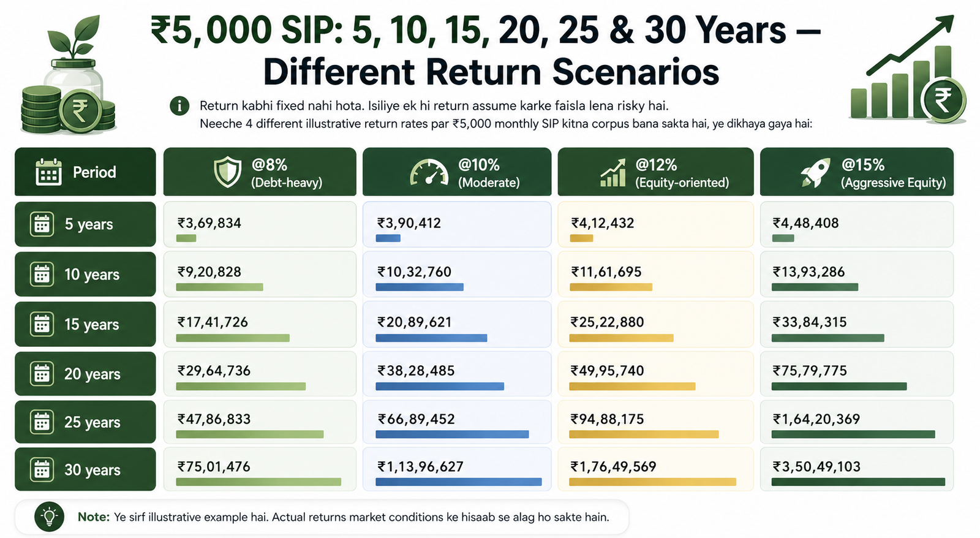Click the calendar icon in 30 years row
The width and height of the screenshot is (980, 538).
coord(42,469)
